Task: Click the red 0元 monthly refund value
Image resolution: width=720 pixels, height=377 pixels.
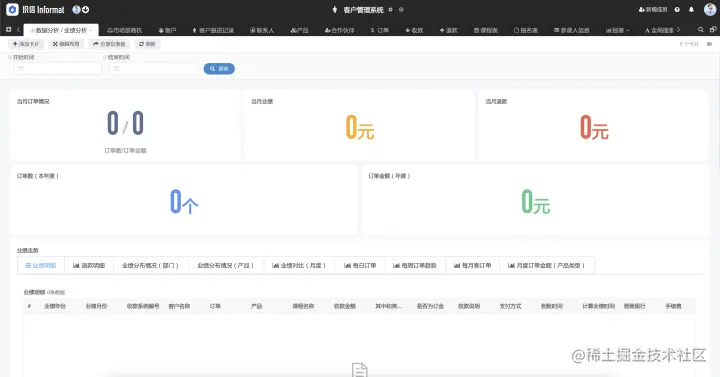Action: (594, 127)
